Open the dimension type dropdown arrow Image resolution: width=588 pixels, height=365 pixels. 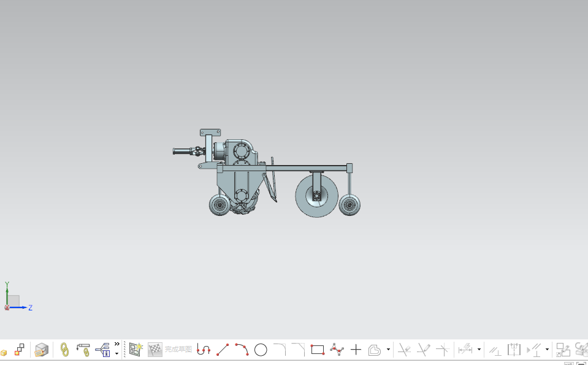(479, 350)
